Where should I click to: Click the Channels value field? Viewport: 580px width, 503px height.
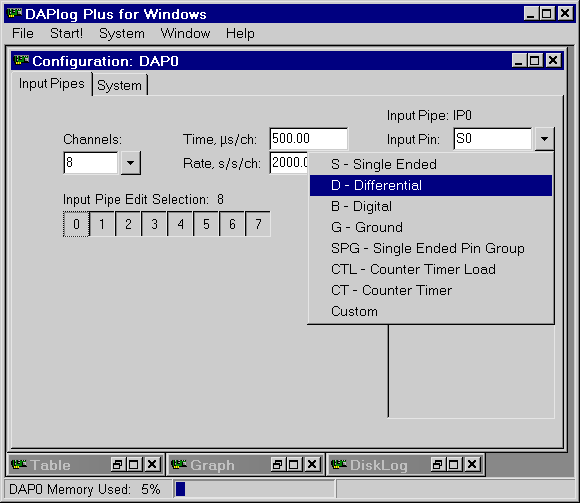91,163
